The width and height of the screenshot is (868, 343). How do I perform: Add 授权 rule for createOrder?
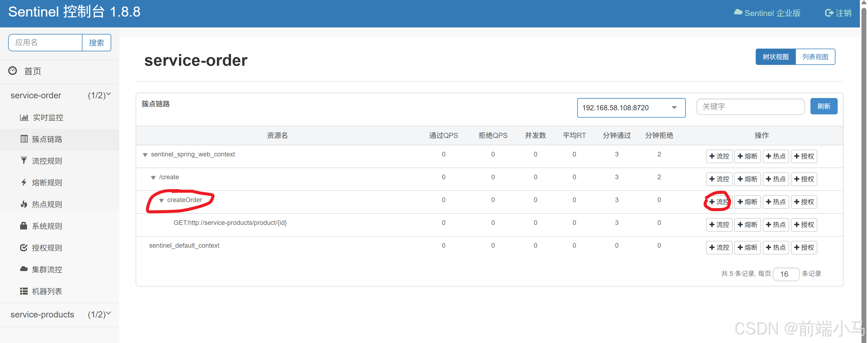(x=804, y=202)
